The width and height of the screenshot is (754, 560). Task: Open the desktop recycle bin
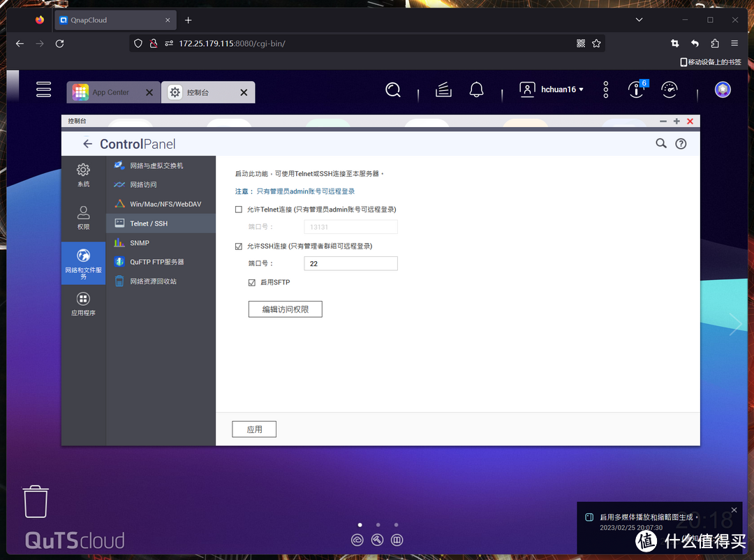36,502
